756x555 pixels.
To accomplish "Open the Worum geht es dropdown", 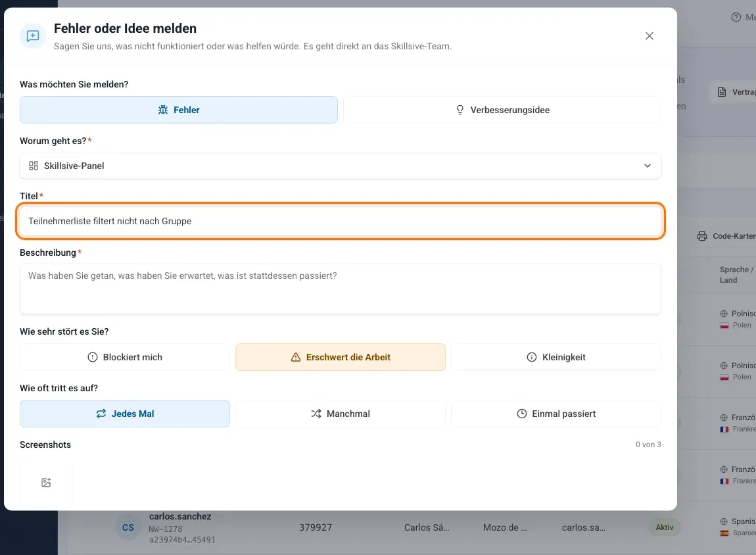I will pos(341,166).
